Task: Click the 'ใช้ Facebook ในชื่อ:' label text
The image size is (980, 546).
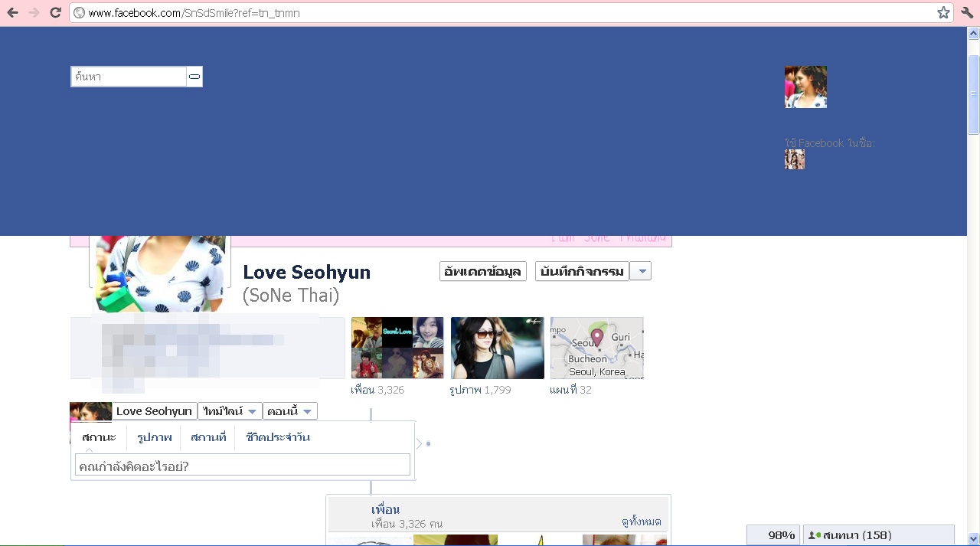Action: [x=830, y=143]
